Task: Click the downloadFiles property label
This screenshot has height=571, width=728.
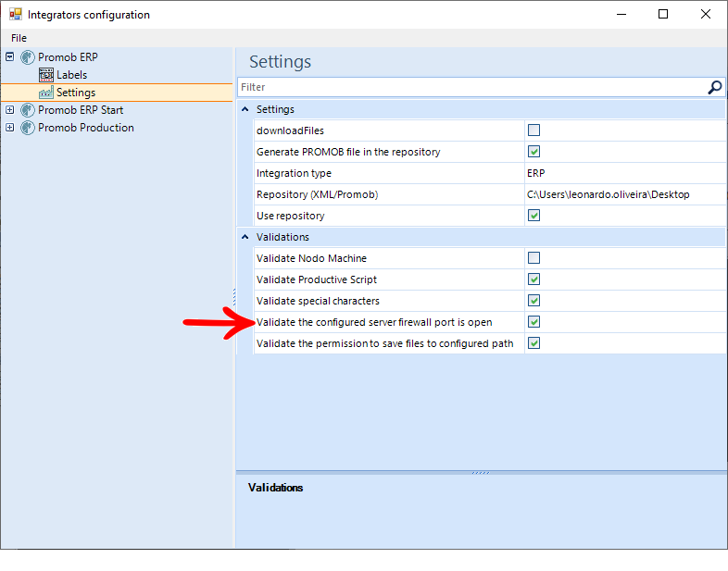Action: [290, 130]
